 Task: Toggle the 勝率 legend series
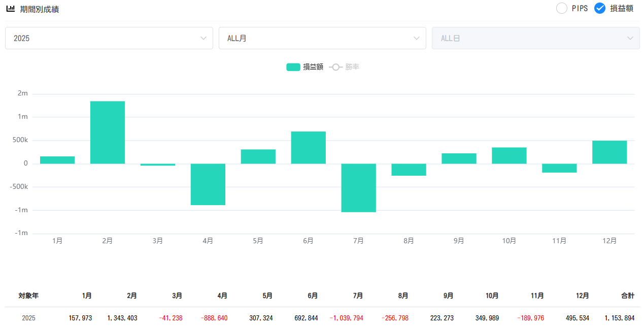point(344,67)
